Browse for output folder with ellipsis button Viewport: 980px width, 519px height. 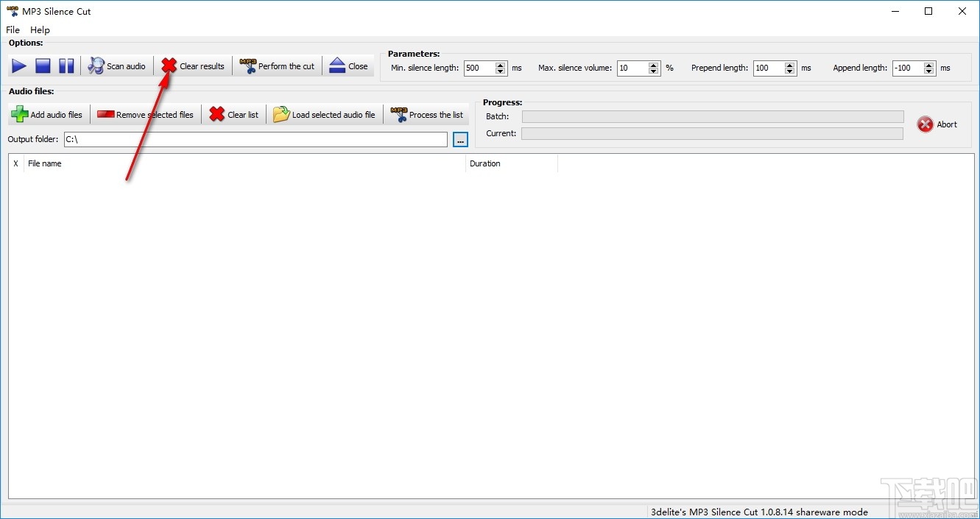(x=460, y=140)
